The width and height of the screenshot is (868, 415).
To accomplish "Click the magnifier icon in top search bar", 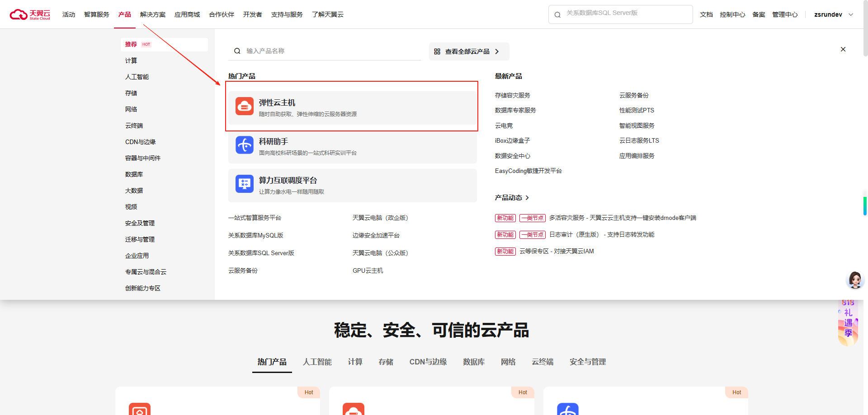I will point(557,14).
